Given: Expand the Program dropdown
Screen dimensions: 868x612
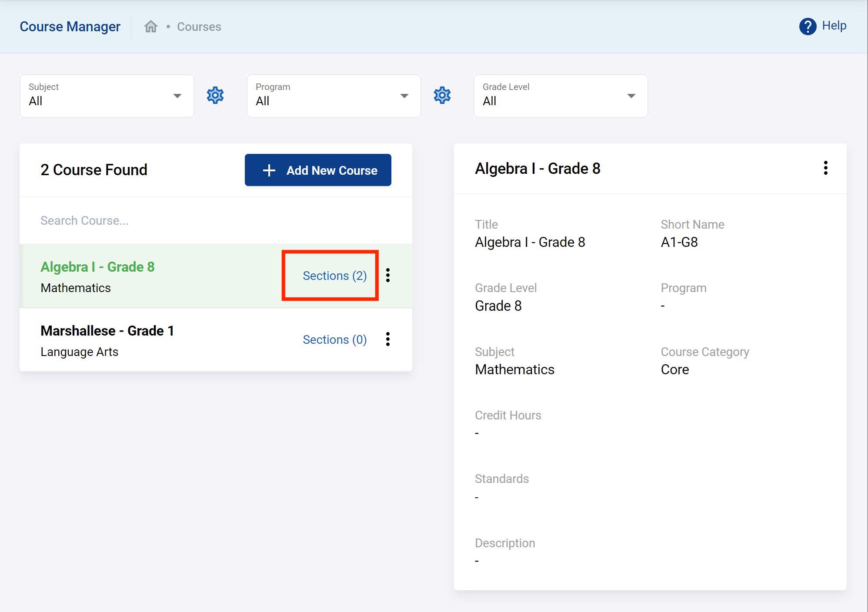Looking at the screenshot, I should [x=334, y=96].
